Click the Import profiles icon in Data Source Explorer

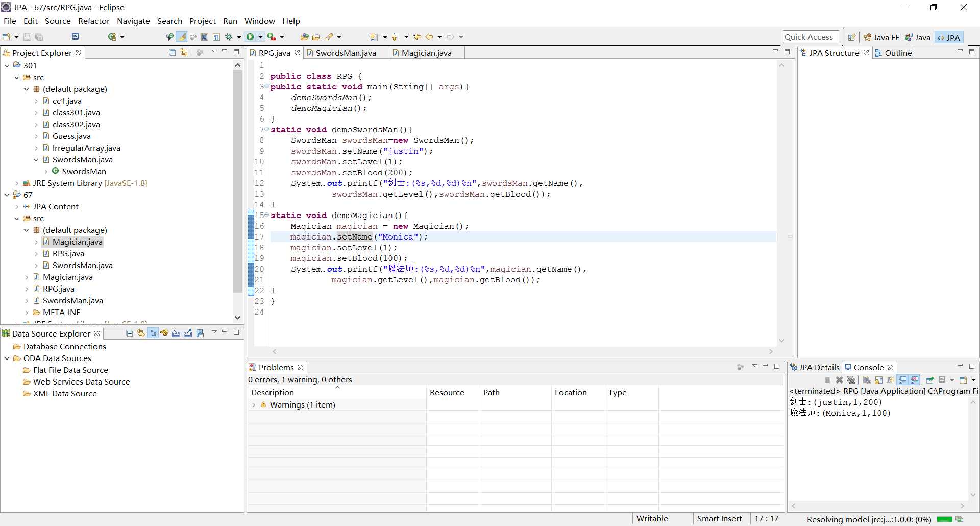coord(176,333)
